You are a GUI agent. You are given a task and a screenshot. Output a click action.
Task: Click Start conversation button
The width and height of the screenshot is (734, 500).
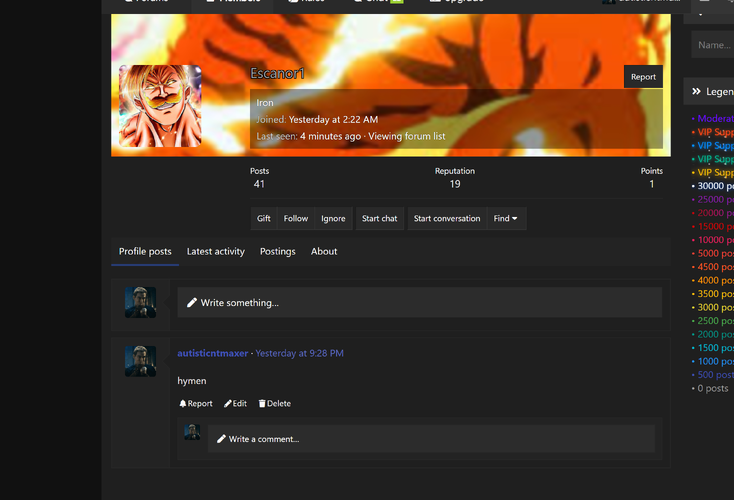click(x=447, y=219)
